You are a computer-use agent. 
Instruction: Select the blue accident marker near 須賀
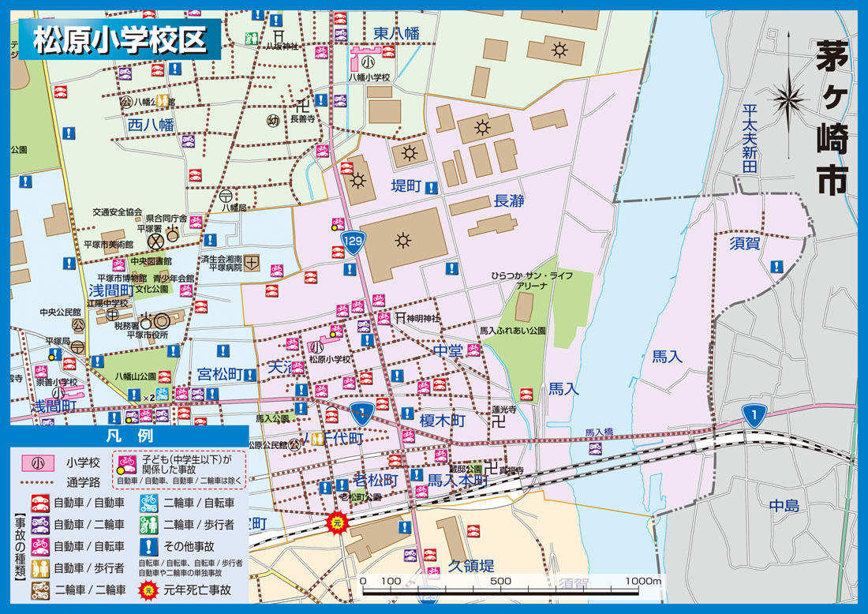776,267
